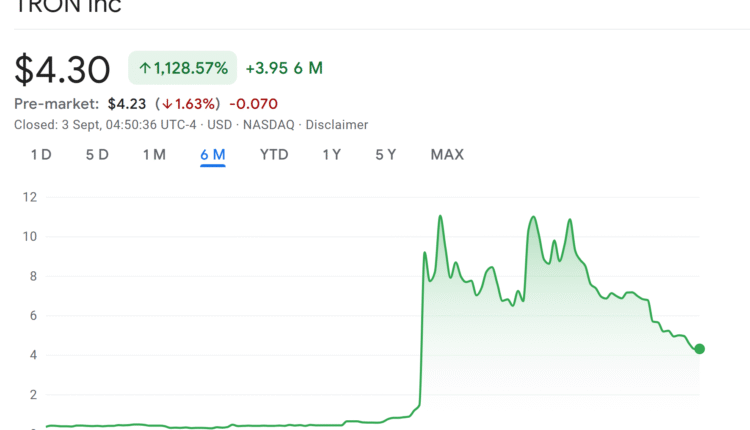750x430 pixels.
Task: Click the +3.95 6 M change text
Action: point(284,69)
